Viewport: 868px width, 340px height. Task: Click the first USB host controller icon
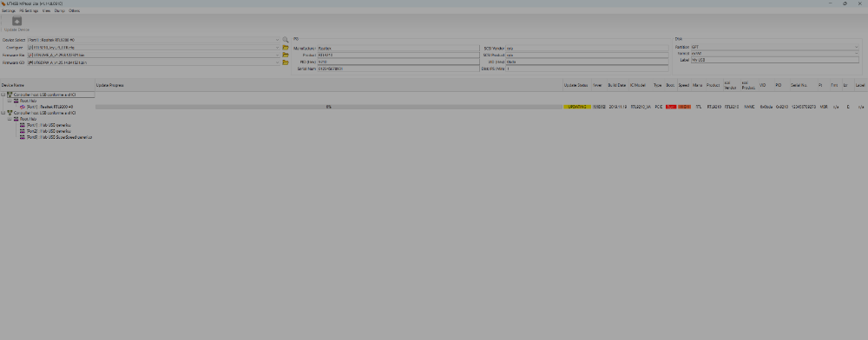(10, 95)
